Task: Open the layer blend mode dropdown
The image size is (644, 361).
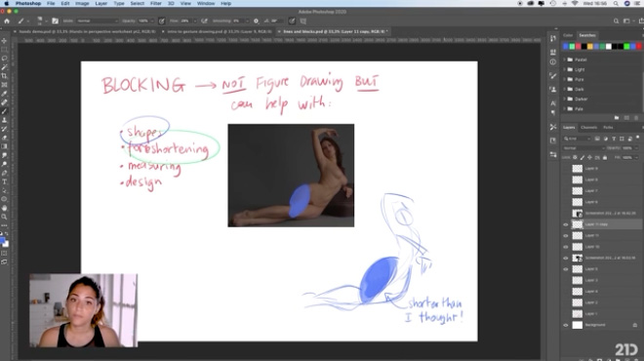Action: tap(584, 148)
